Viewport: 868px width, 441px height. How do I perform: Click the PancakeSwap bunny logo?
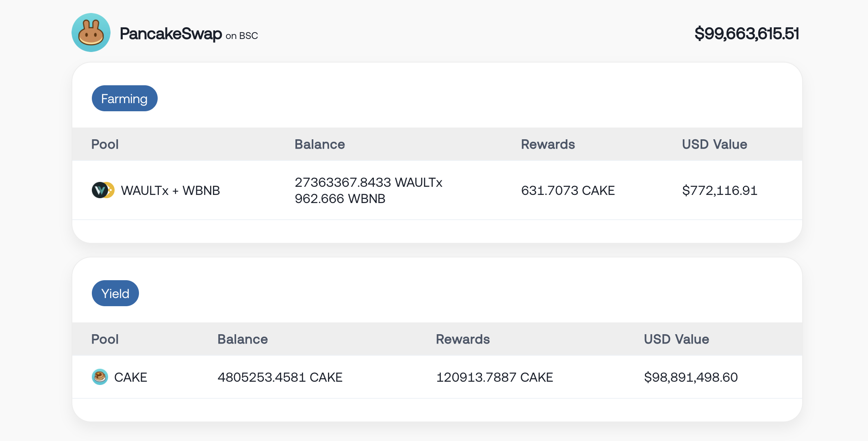91,32
